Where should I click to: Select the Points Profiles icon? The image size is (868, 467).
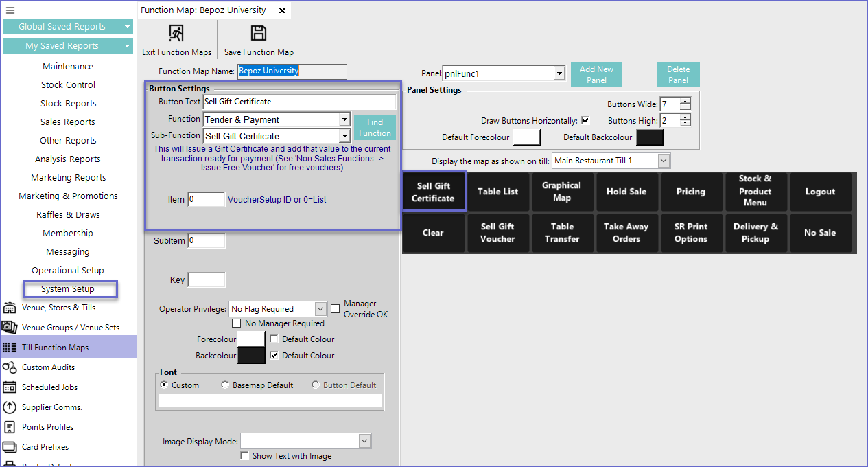coord(10,427)
